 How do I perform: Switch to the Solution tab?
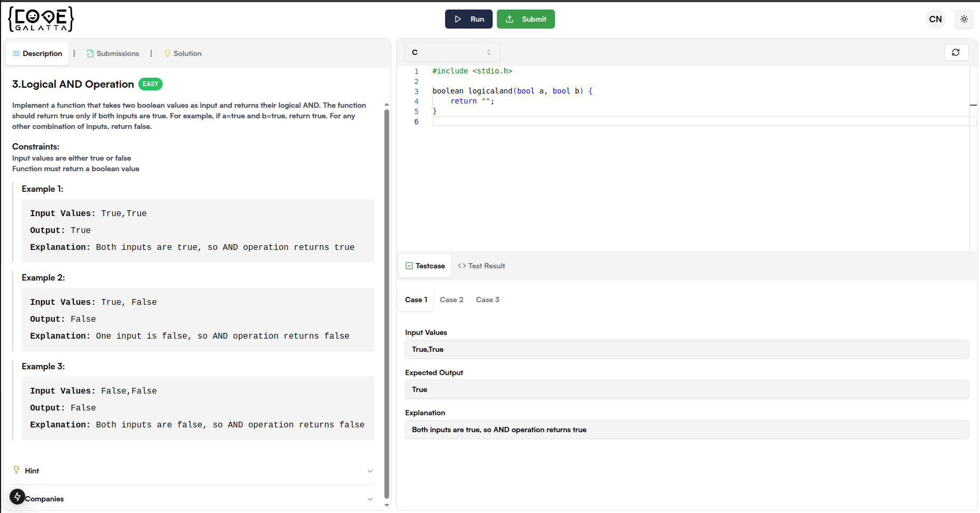183,53
